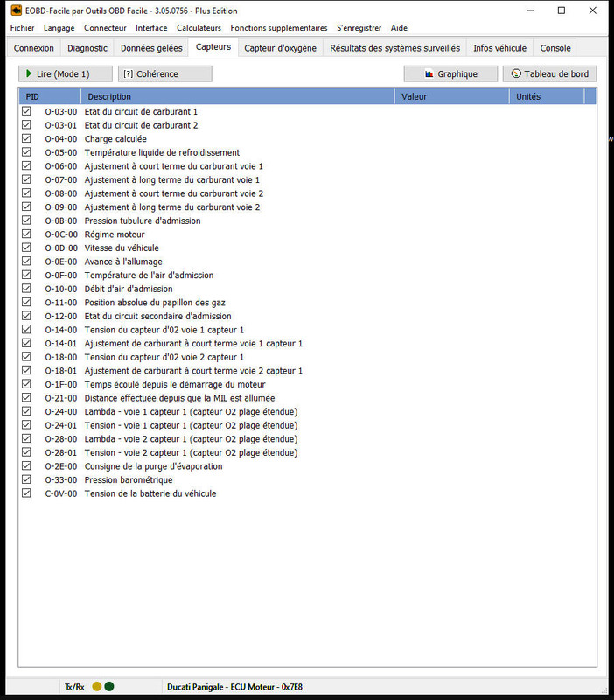Sort by the Description column header
The width and height of the screenshot is (614, 700).
coord(237,96)
